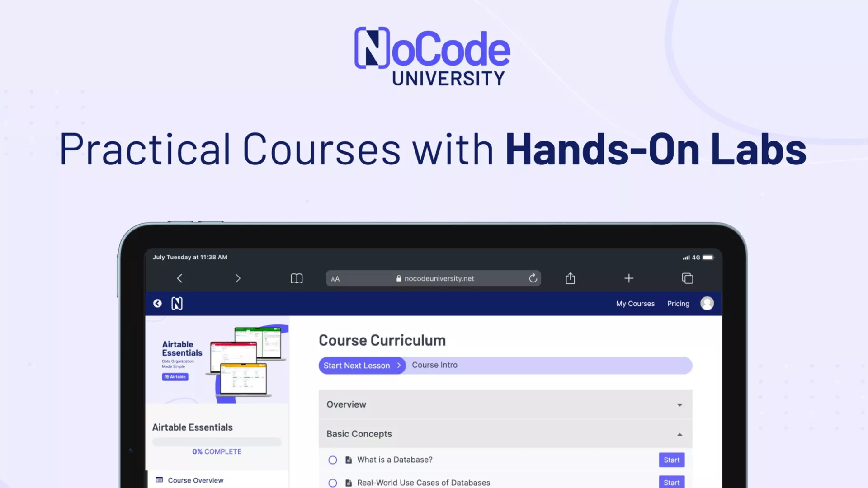Tap the browser back arrow
This screenshot has height=488, width=868.
(x=179, y=278)
